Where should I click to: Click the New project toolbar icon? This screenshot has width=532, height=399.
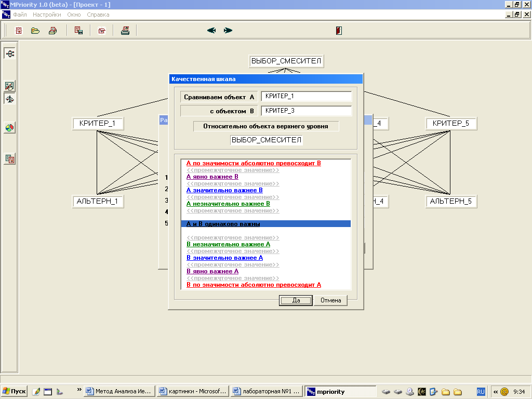click(x=19, y=31)
